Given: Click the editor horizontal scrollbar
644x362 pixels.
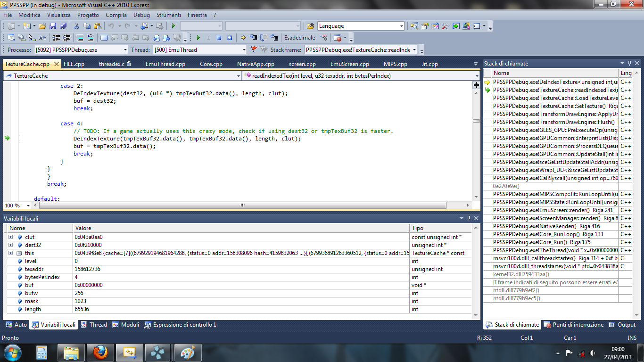Looking at the screenshot, I should 242,206.
